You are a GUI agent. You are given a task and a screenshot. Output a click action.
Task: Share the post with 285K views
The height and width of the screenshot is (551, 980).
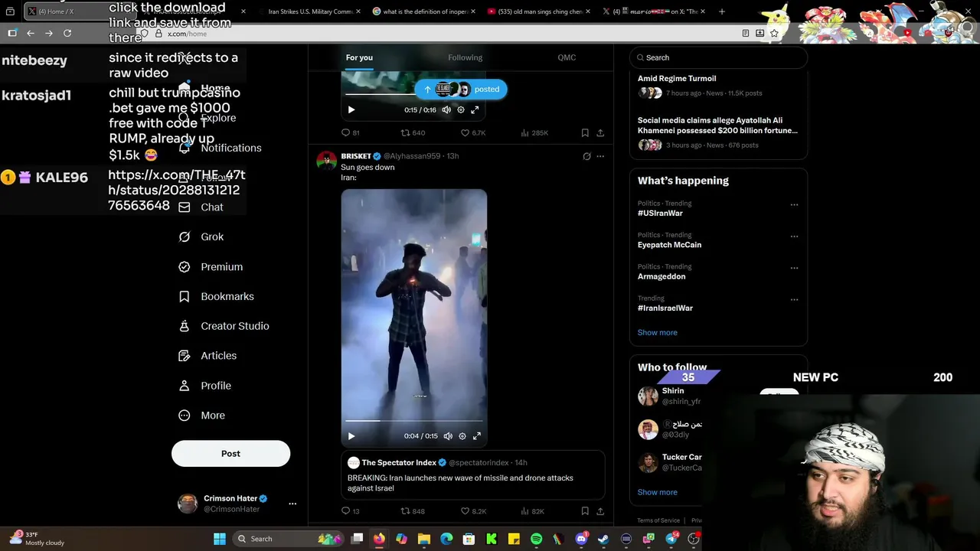tap(600, 132)
